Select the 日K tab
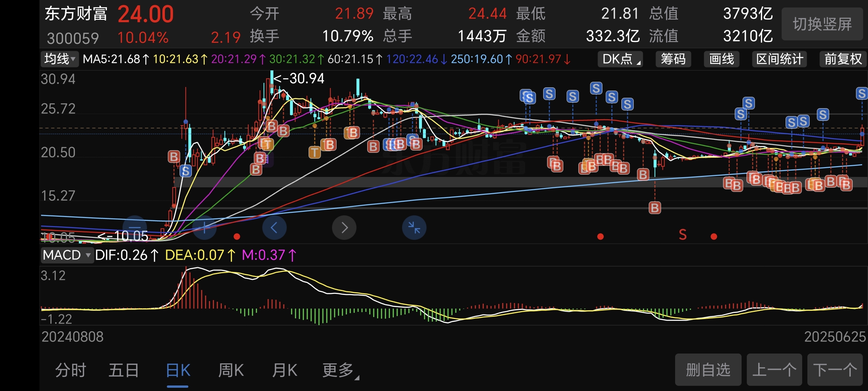Viewport: 868px width, 391px height. coord(178,370)
